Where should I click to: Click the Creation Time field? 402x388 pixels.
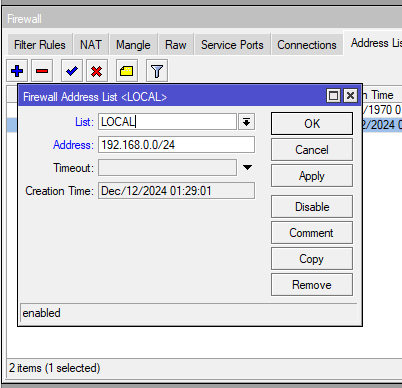point(176,191)
